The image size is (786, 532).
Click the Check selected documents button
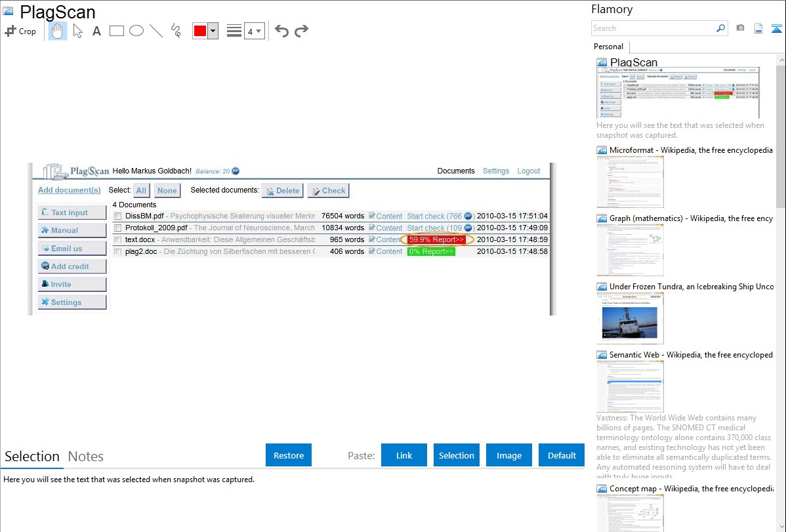(329, 190)
